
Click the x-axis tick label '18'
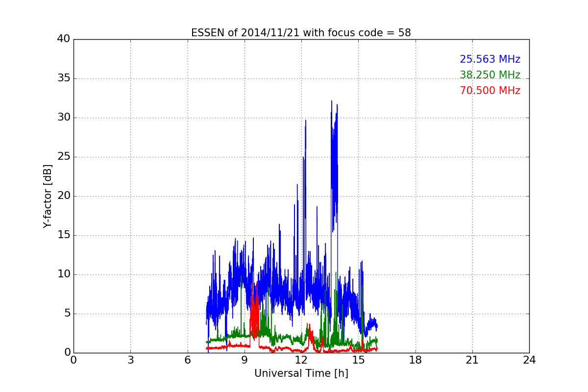click(416, 360)
